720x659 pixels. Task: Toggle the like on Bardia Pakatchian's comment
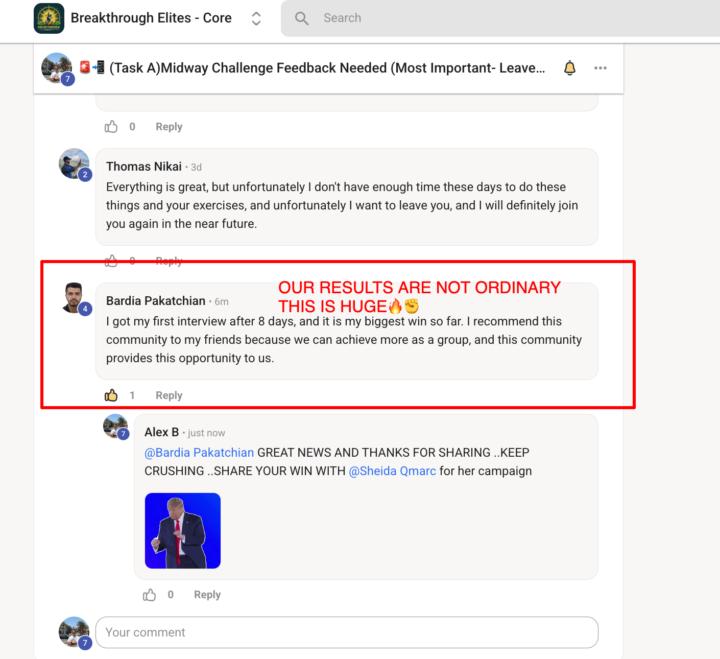[111, 395]
